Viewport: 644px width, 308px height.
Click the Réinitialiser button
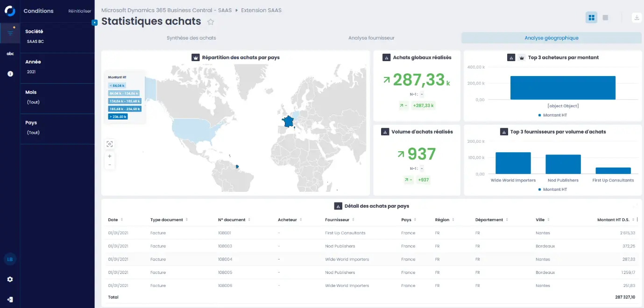79,11
